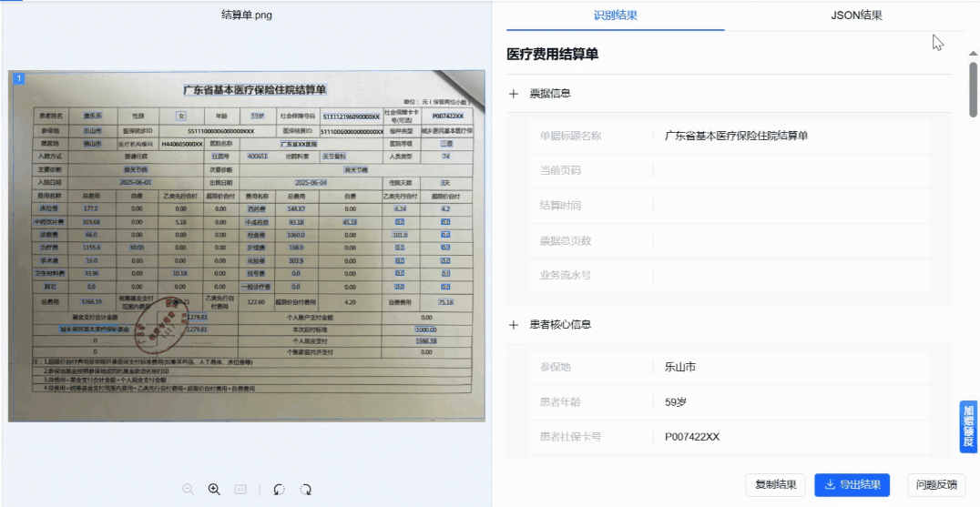Image resolution: width=980 pixels, height=507 pixels.
Task: Select 中药饮片费 total 103.68
Action: pyautogui.click(x=91, y=222)
